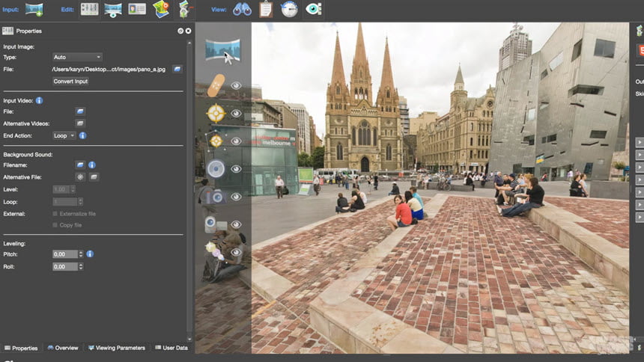The height and width of the screenshot is (362, 644).
Task: Switch to the Viewing Parameters tab
Action: (117, 348)
